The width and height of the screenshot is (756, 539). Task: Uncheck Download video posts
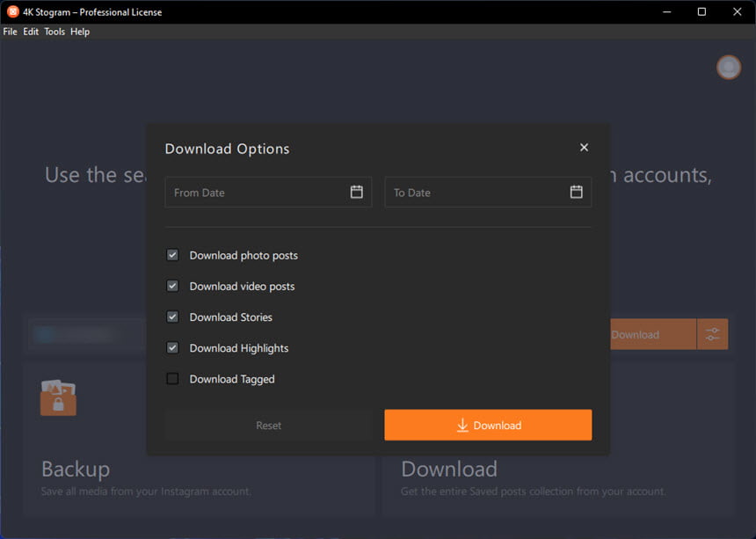[172, 286]
